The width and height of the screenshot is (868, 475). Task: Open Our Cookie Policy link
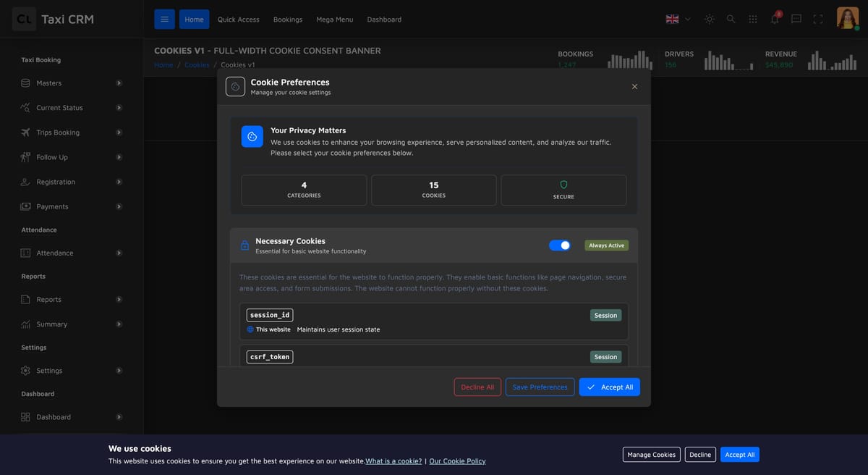pos(457,461)
